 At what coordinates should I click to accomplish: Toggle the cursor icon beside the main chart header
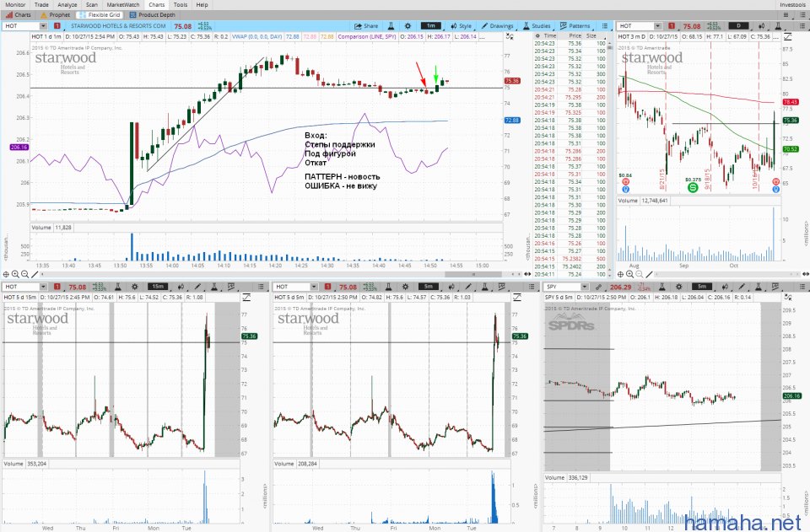coord(510,36)
